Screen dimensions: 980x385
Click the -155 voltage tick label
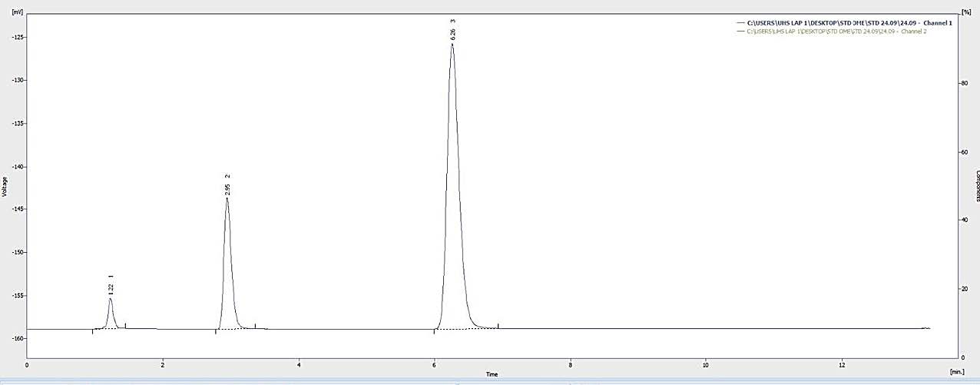(16, 295)
